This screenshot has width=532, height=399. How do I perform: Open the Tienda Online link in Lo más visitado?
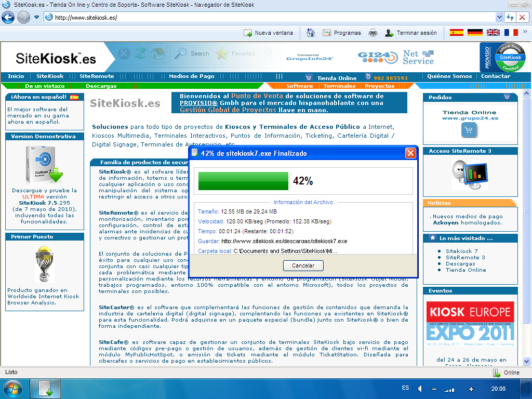pyautogui.click(x=465, y=270)
